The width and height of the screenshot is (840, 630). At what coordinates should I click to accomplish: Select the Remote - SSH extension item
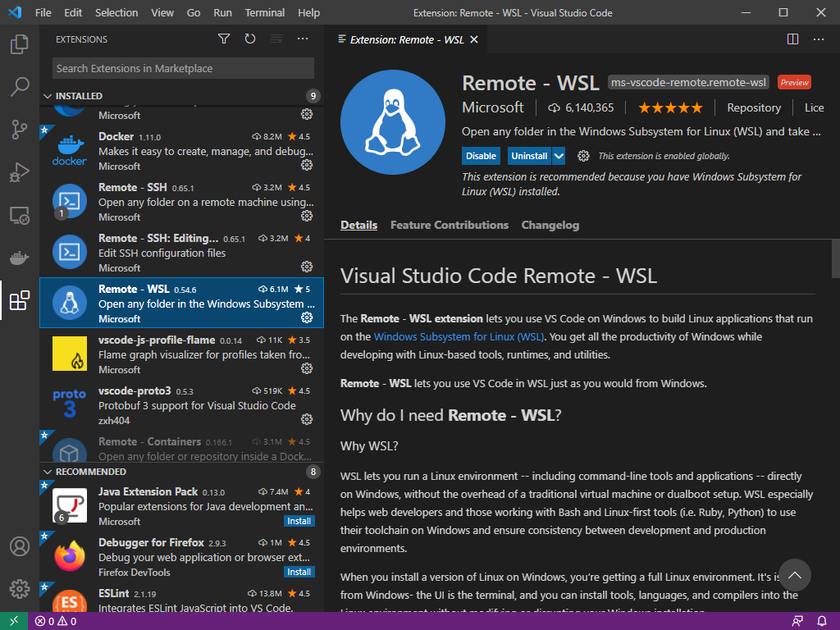(181, 202)
